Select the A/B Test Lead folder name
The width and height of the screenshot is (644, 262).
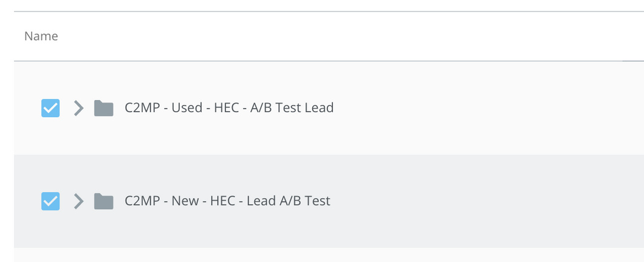click(x=229, y=108)
